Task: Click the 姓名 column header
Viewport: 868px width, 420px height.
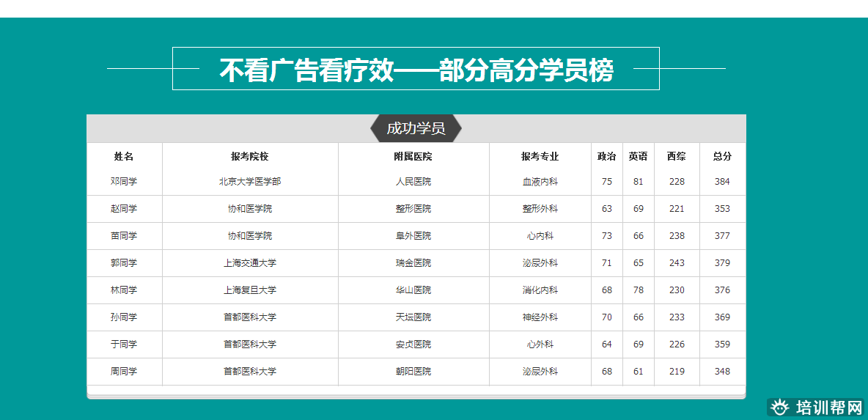Action: [124, 156]
